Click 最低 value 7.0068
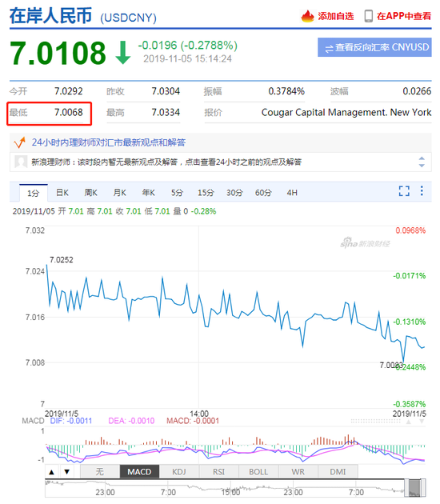Image resolution: width=440 pixels, height=504 pixels. (x=69, y=113)
